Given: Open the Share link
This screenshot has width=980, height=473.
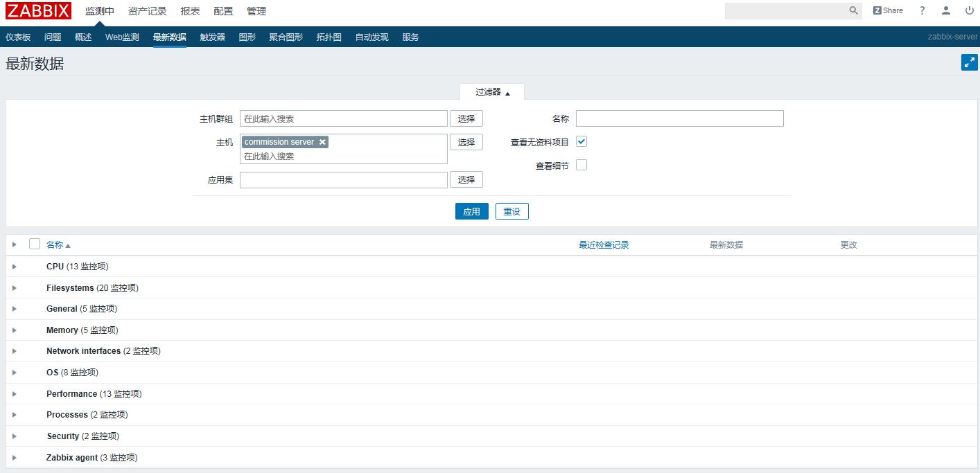Looking at the screenshot, I should click(888, 10).
